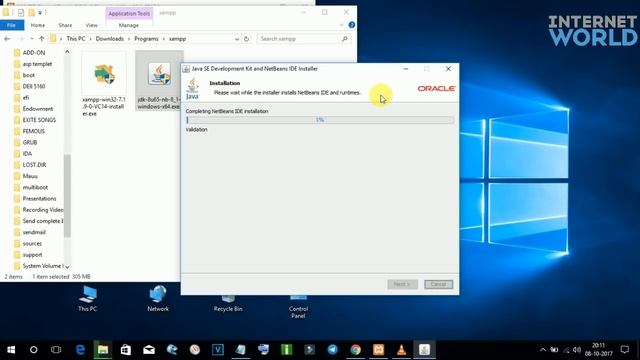
Task: Select the ADD-ON folder in navigation pane
Action: [34, 53]
